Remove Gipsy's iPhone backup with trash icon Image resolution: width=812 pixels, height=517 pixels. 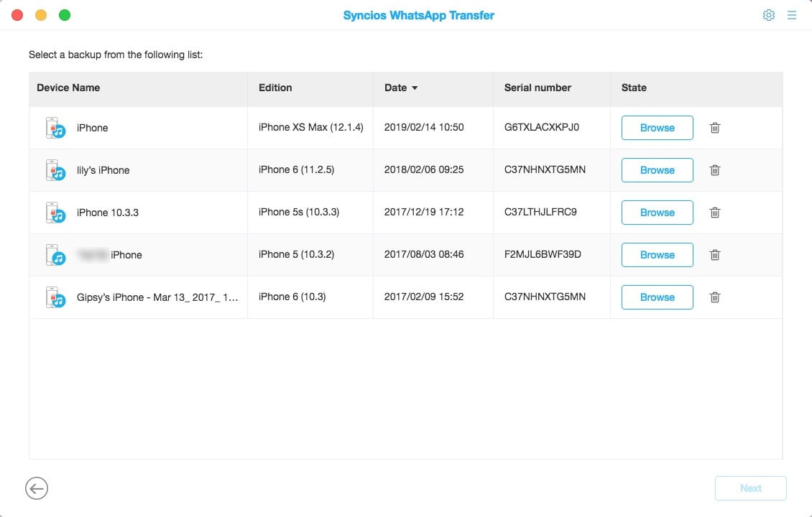tap(715, 297)
